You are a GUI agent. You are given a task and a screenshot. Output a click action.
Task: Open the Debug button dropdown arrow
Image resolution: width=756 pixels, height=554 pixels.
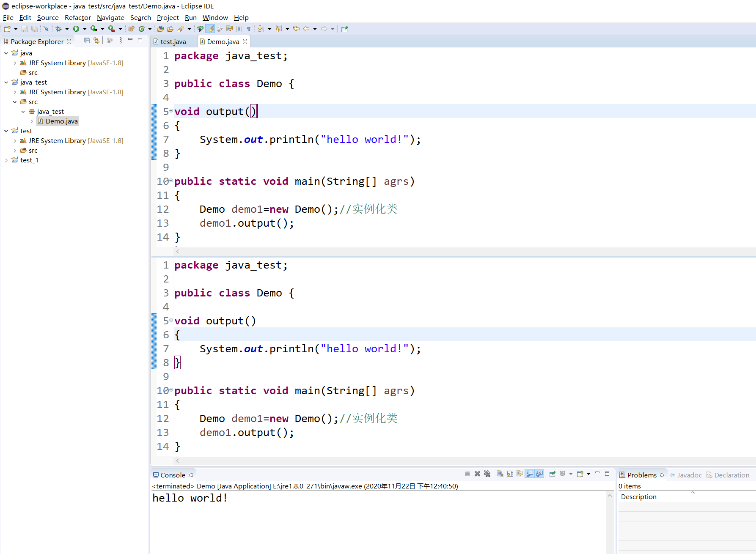pyautogui.click(x=67, y=29)
